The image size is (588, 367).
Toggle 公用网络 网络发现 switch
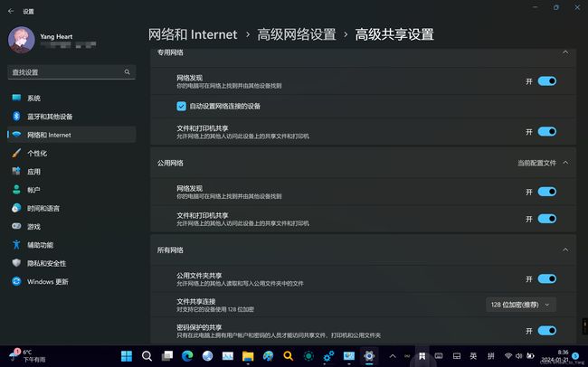click(547, 192)
